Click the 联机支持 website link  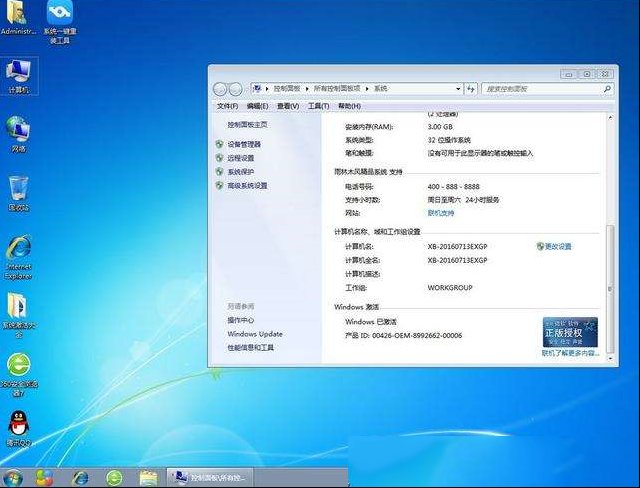(x=440, y=213)
